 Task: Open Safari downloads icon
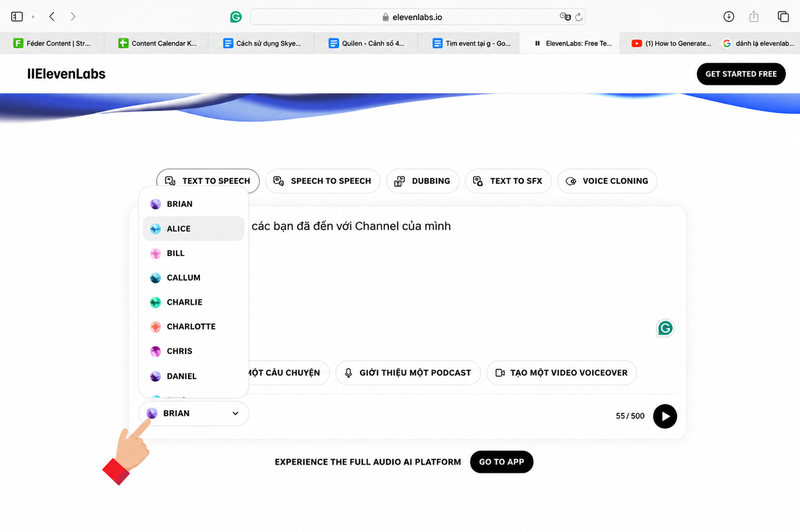[729, 17]
